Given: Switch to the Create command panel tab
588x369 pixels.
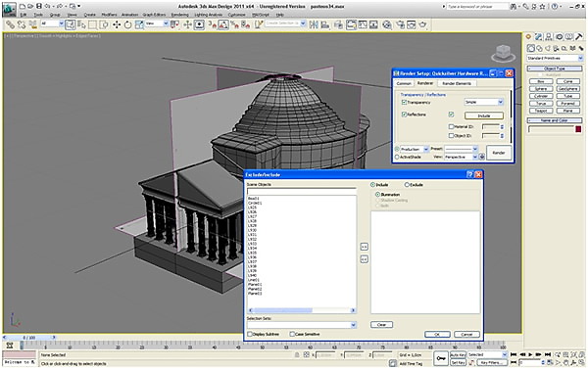Looking at the screenshot, I should tap(528, 37).
